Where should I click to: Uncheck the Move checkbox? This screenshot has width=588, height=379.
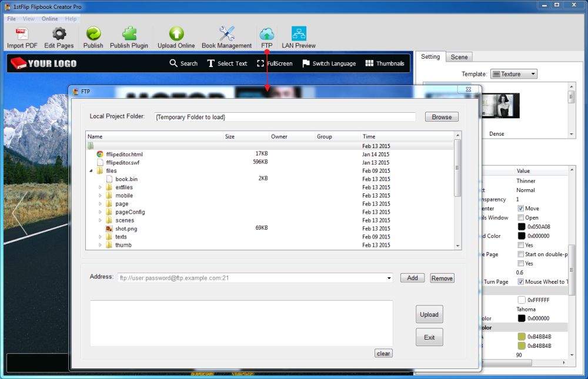[521, 209]
